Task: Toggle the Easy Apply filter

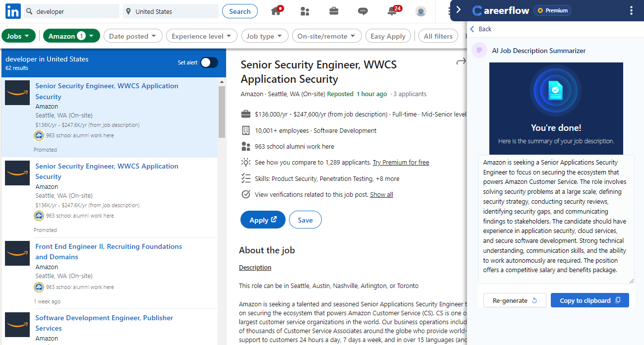Action: (x=388, y=36)
